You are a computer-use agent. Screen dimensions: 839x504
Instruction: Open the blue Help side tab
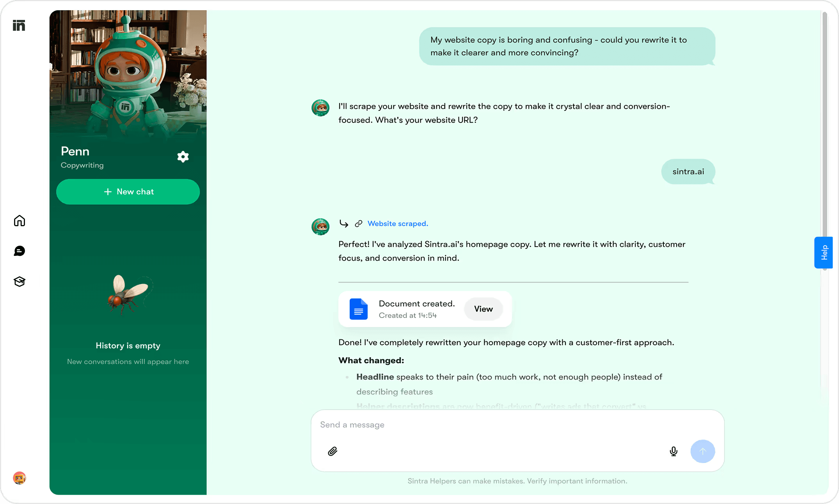click(x=823, y=252)
